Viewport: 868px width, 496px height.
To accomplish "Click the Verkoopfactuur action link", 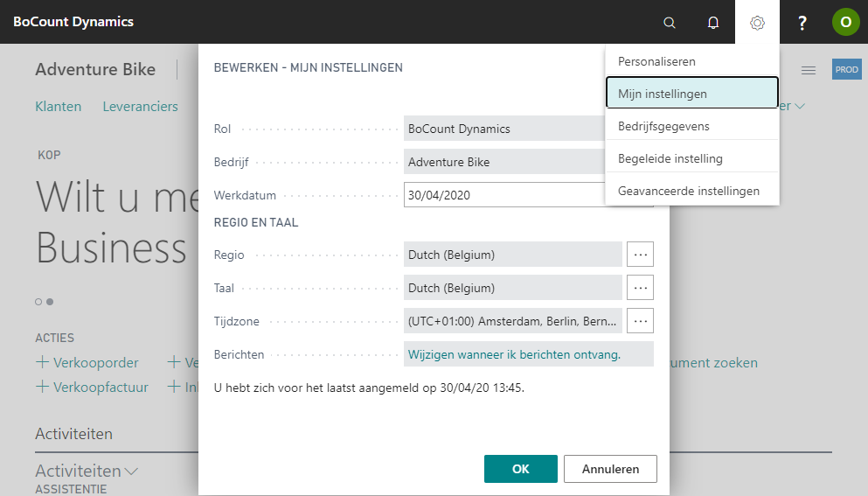I will [x=101, y=387].
